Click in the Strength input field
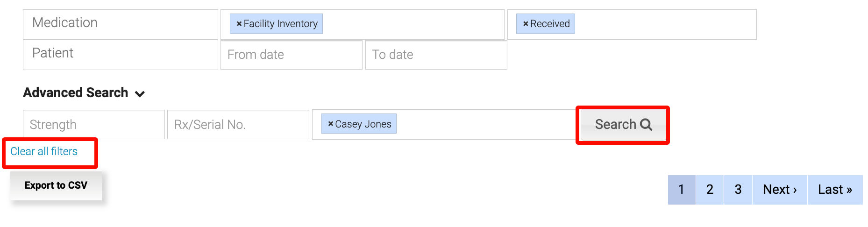868x227 pixels. 93,125
